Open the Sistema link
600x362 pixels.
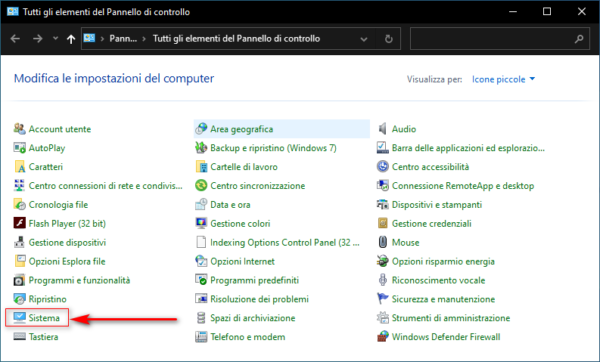click(44, 318)
